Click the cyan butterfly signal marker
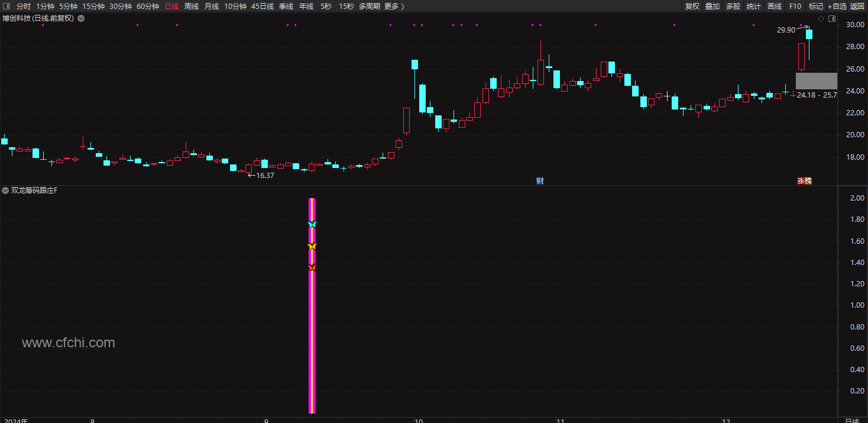The height and width of the screenshot is (423, 868). [x=312, y=224]
